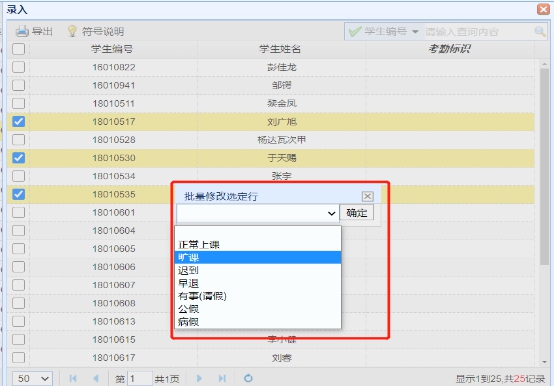Go to first page arrow icon
Screen dimensions: 554x386
click(x=73, y=379)
